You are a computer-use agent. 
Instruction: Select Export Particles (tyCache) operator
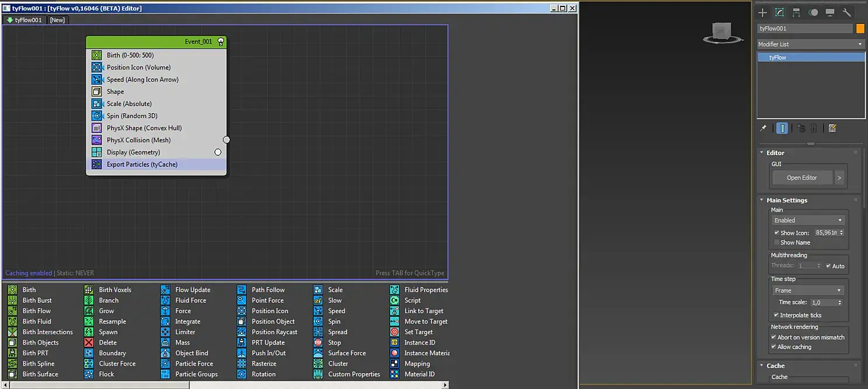pos(156,164)
